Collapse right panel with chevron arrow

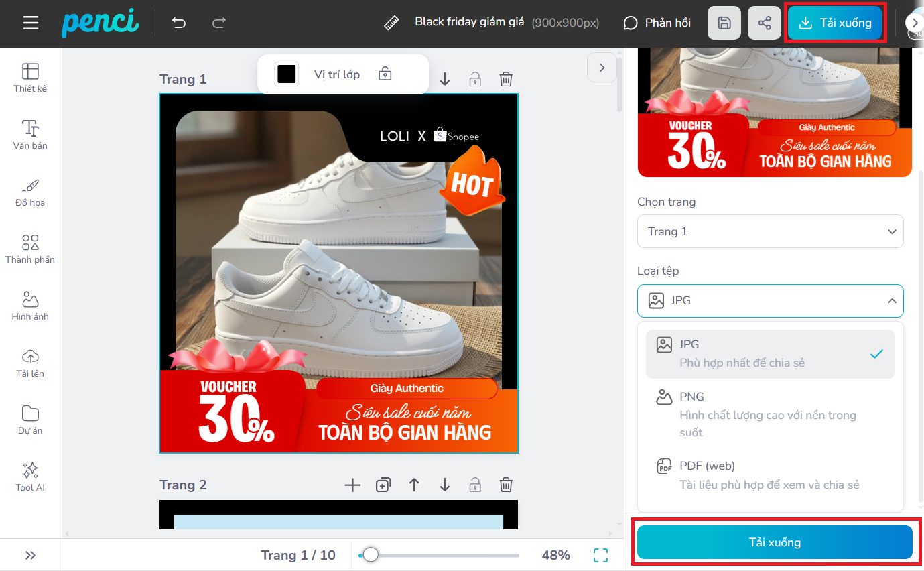(602, 68)
